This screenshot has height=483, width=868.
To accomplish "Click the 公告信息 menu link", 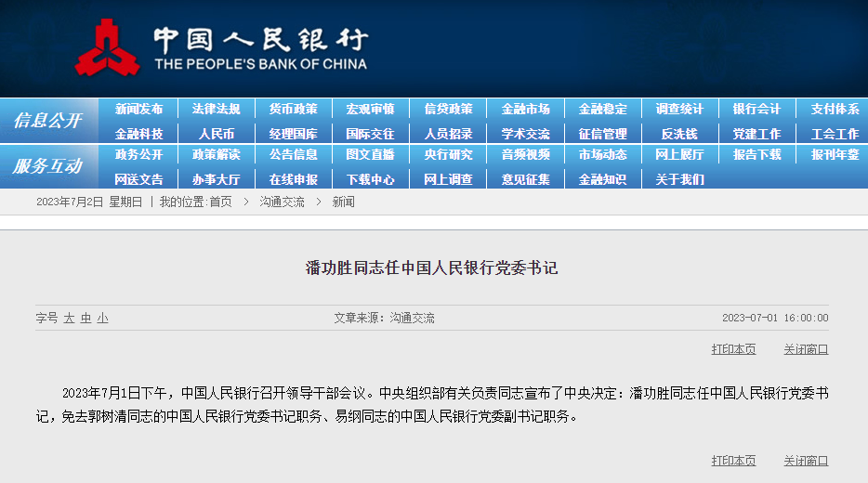I will point(294,154).
